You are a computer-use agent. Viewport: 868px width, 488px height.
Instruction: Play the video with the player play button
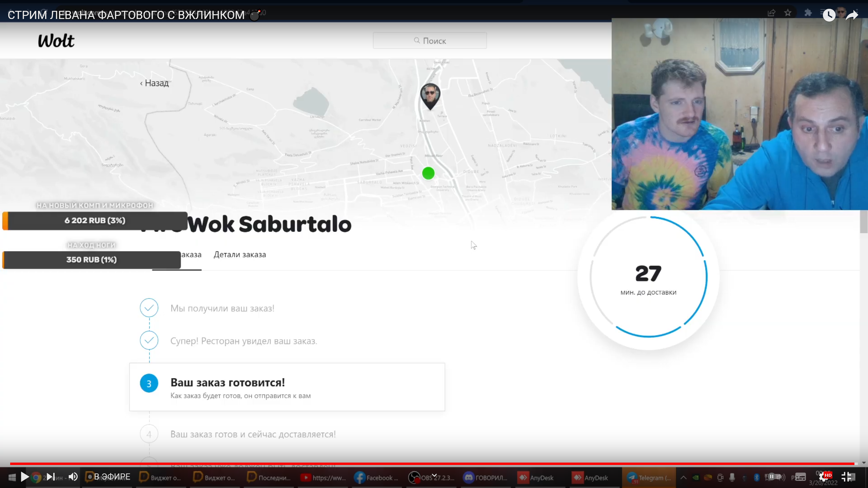[24, 477]
